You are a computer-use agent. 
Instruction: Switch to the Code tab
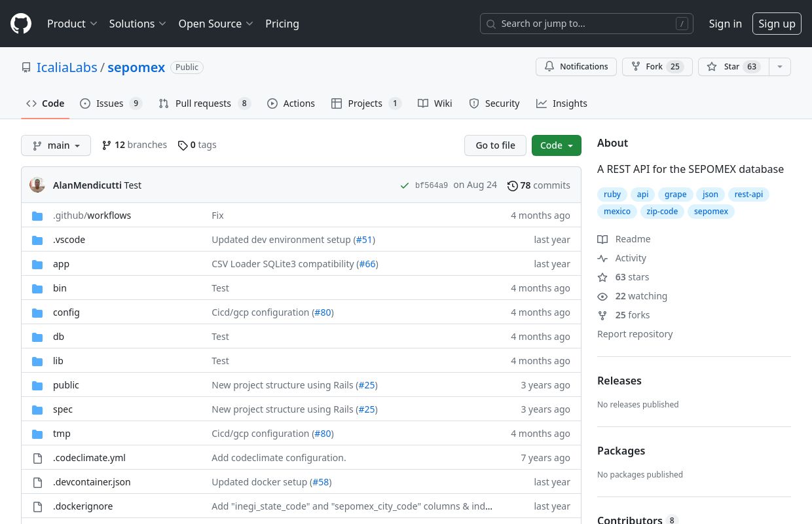click(x=45, y=103)
